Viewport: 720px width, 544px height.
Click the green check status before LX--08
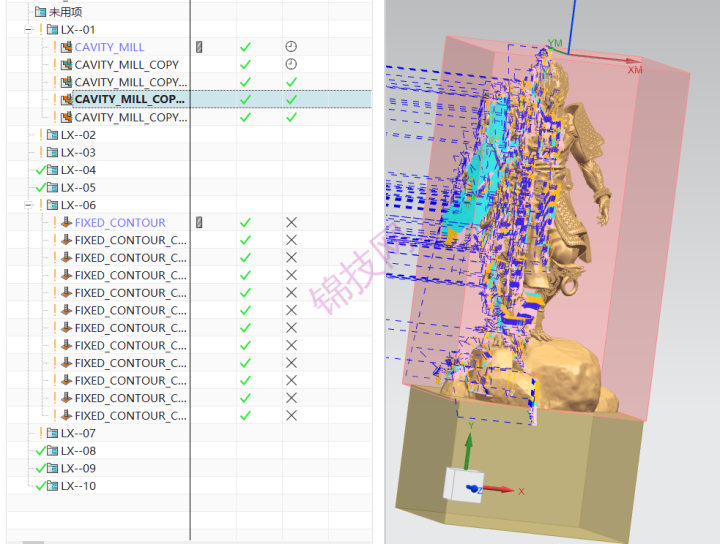[40, 451]
